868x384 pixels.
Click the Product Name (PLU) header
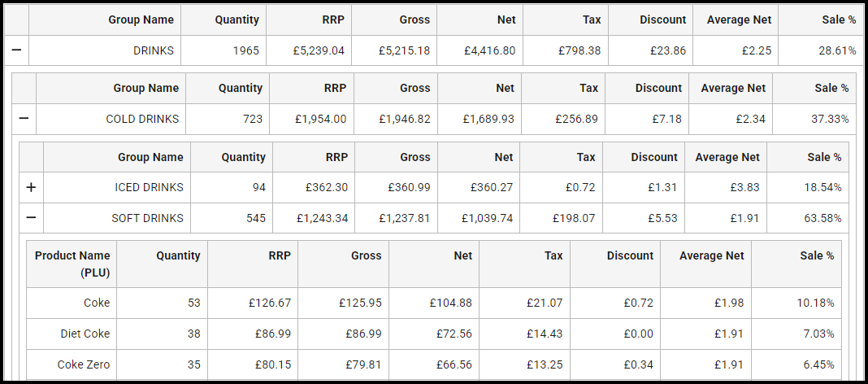[72, 264]
